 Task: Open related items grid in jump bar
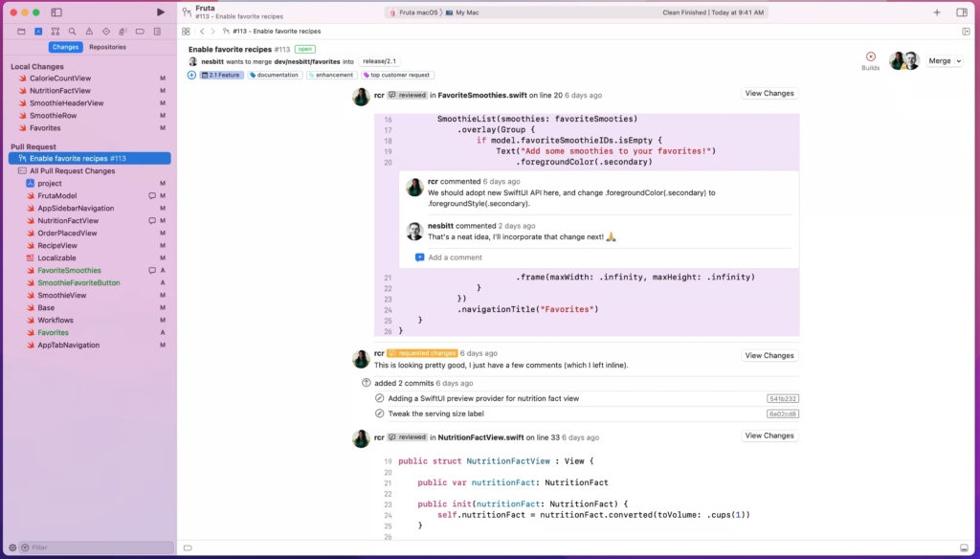(x=186, y=32)
